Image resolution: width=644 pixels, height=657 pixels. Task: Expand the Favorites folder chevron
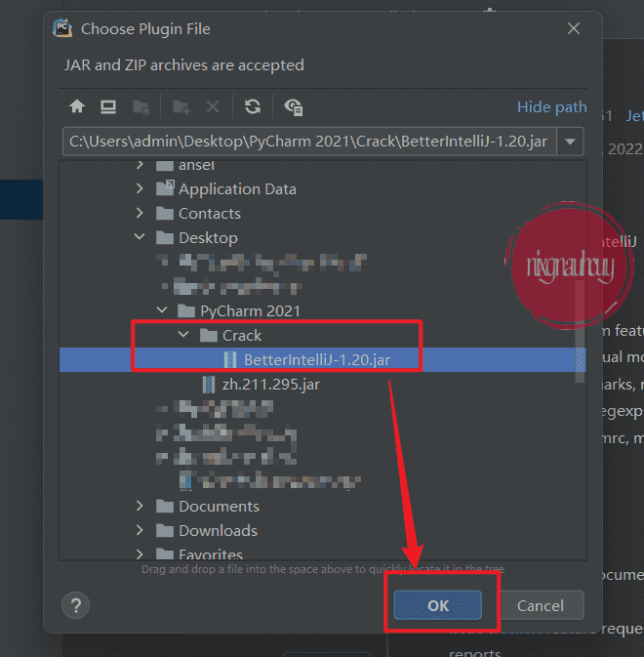140,554
